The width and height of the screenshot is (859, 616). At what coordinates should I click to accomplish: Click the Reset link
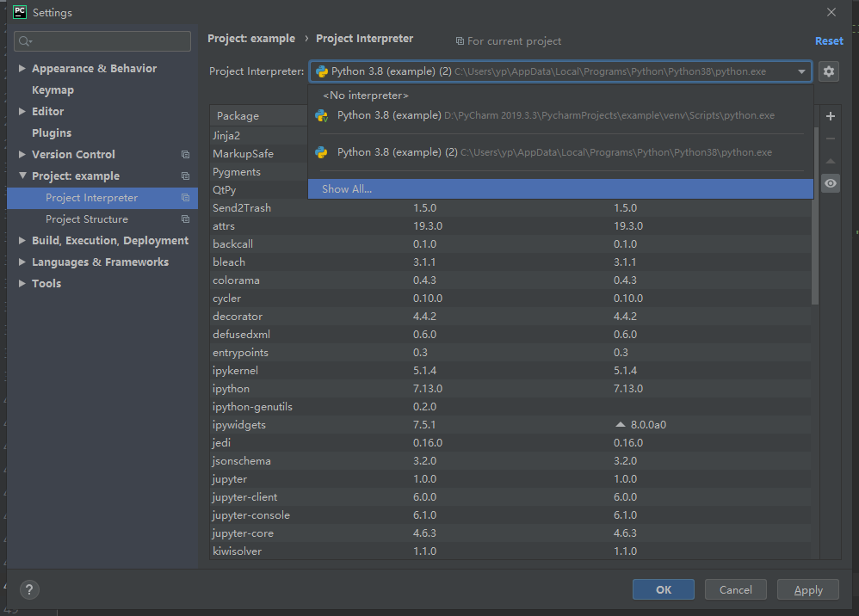(x=829, y=41)
